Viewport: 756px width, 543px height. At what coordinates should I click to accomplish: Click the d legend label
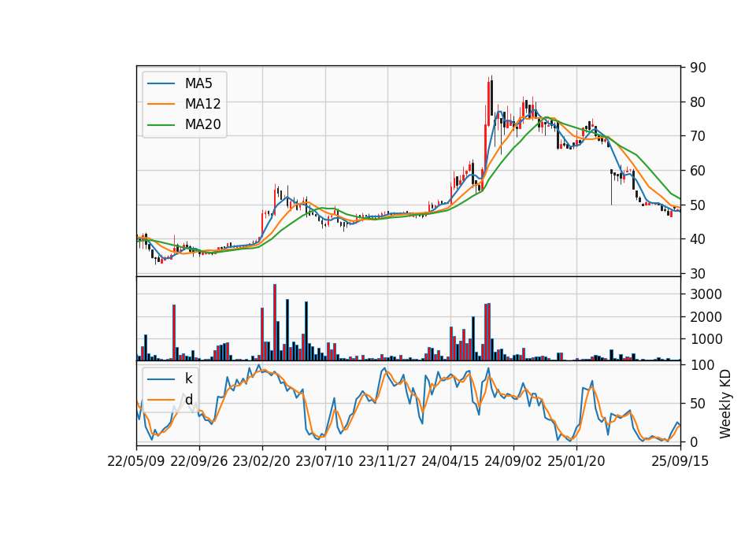188,400
